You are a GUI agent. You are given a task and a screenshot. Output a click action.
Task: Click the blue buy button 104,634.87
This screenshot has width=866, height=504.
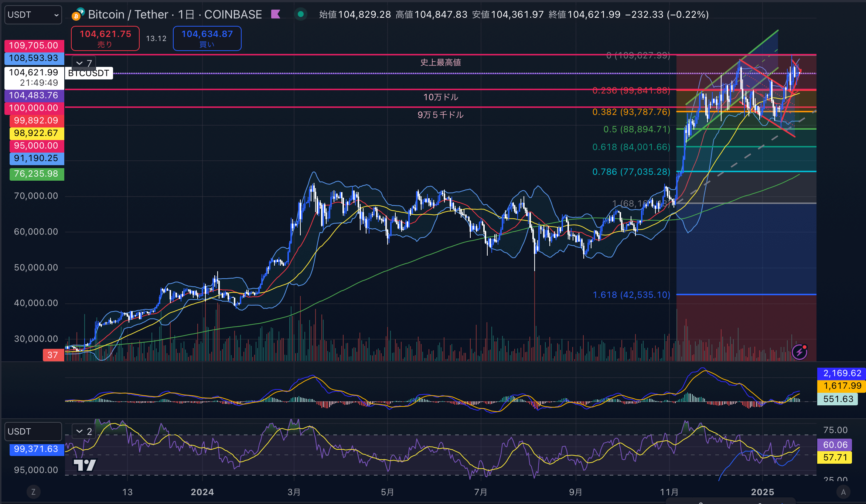(207, 38)
